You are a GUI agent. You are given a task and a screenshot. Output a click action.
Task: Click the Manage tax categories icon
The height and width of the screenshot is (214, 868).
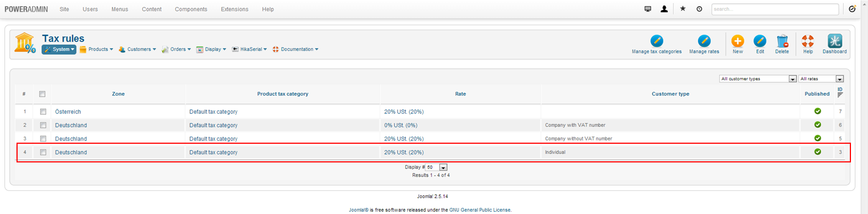tap(656, 41)
